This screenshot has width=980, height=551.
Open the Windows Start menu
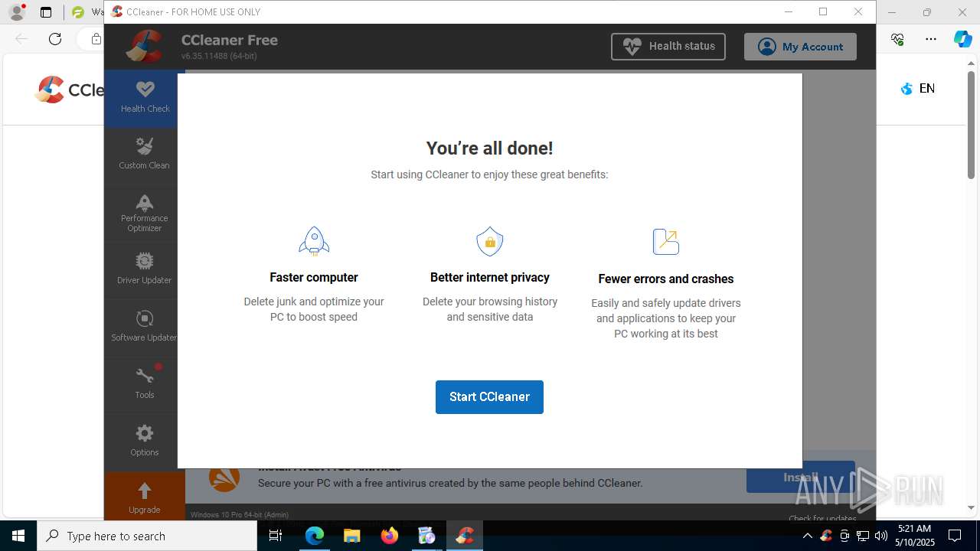[x=18, y=536]
